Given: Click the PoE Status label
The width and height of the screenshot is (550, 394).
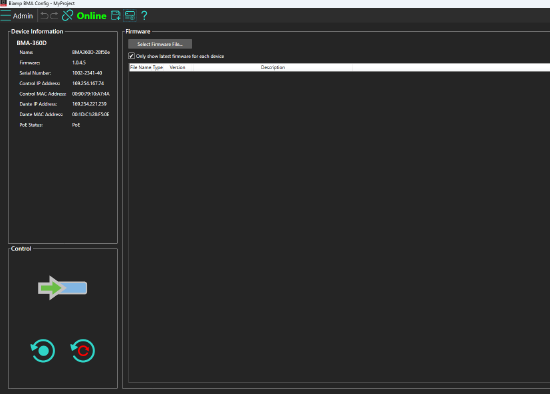Looking at the screenshot, I should [x=31, y=125].
